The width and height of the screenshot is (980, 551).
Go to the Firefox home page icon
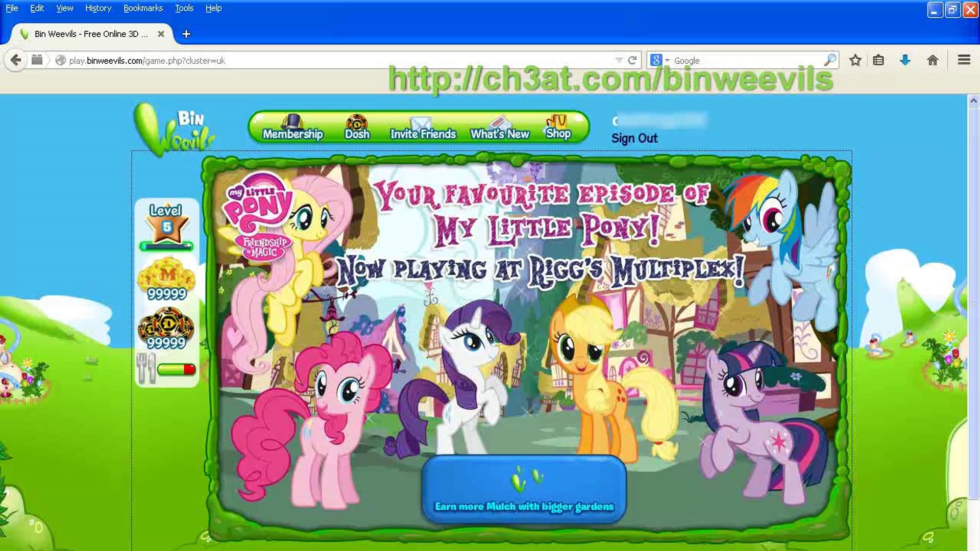[933, 60]
